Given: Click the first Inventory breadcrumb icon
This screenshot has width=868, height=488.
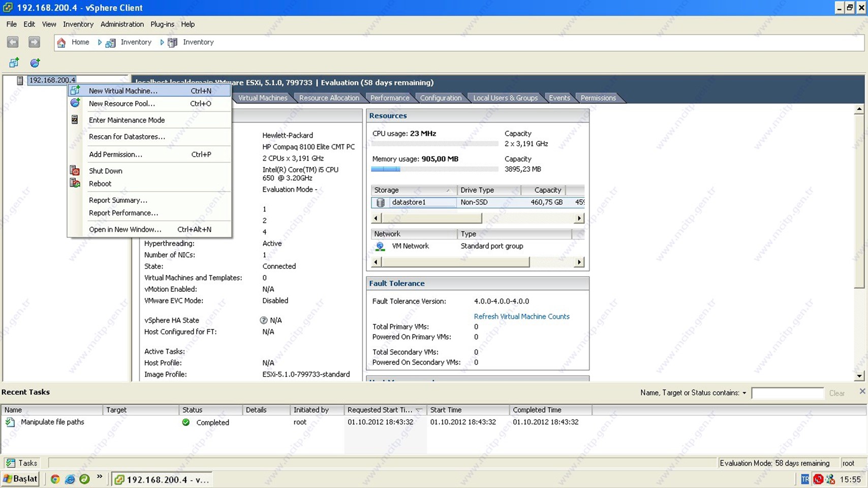Looking at the screenshot, I should (x=110, y=43).
